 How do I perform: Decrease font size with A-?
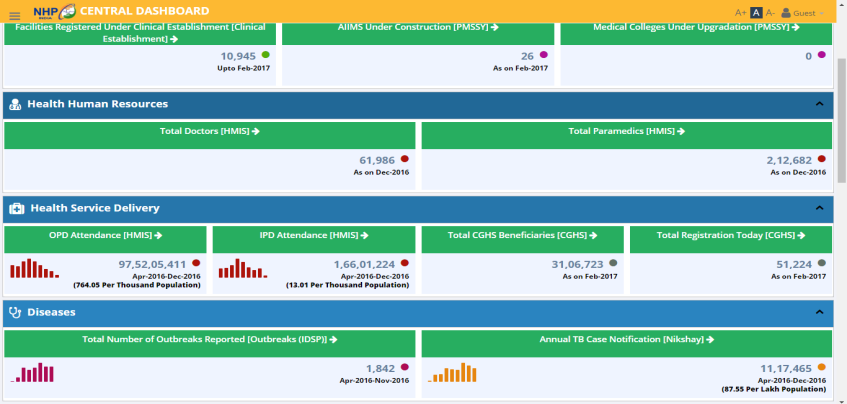(770, 13)
